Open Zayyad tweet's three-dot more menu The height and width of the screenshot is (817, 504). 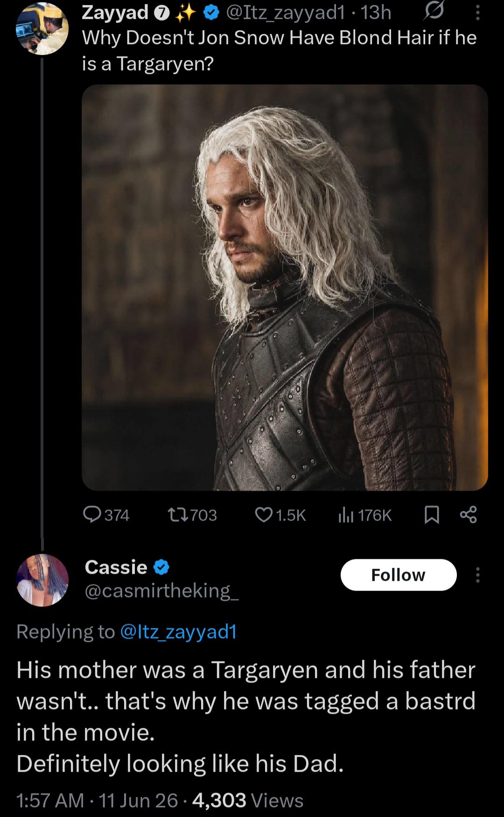[x=477, y=13]
